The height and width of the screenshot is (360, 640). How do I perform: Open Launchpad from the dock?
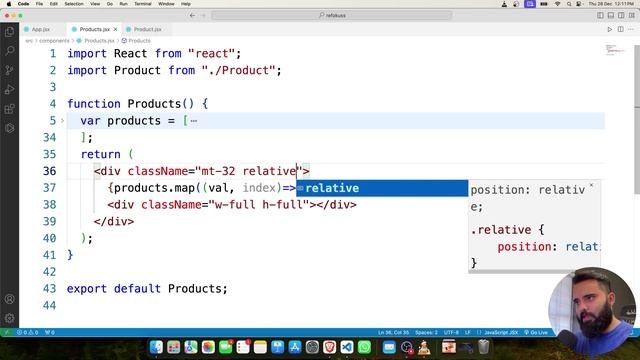click(x=173, y=347)
